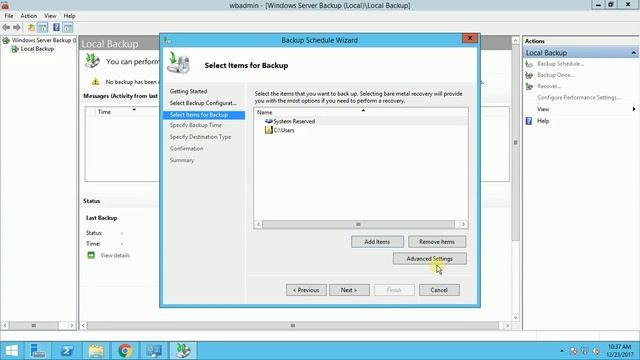The image size is (640, 360).
Task: Click the Windows Server Backup taskbar icon
Action: point(183,351)
